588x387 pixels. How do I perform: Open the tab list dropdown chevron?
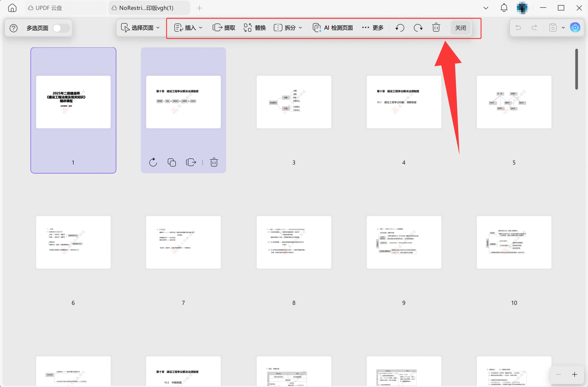pyautogui.click(x=486, y=8)
